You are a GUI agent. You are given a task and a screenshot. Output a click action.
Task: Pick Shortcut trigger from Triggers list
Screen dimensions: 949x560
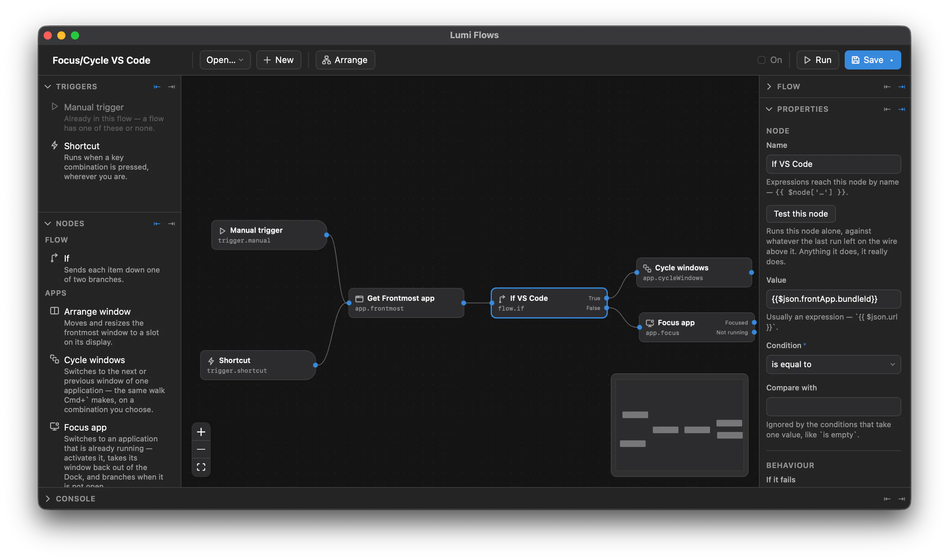(110, 161)
